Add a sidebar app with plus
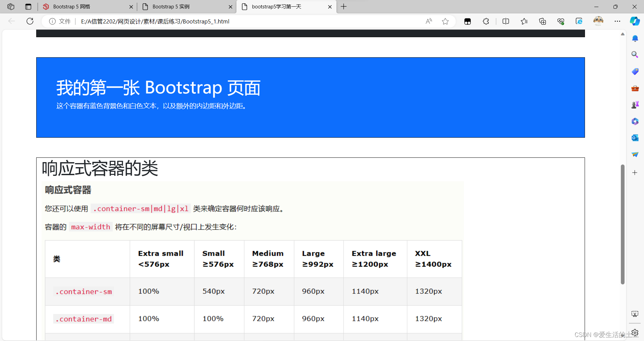The width and height of the screenshot is (644, 341). (x=635, y=173)
